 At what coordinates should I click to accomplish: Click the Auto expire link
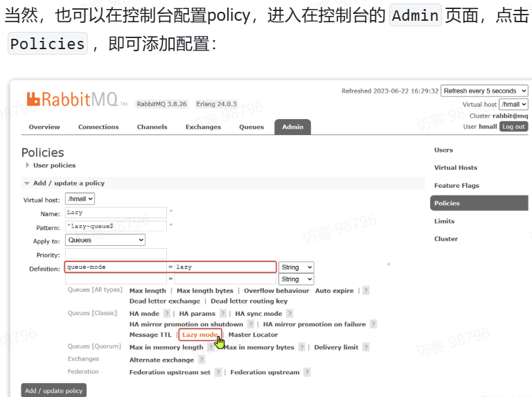[334, 291]
